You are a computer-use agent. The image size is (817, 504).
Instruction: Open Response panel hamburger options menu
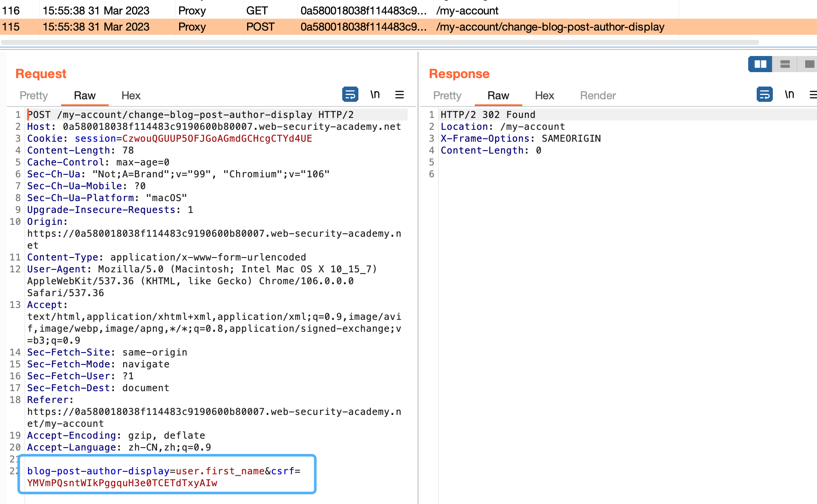click(813, 94)
